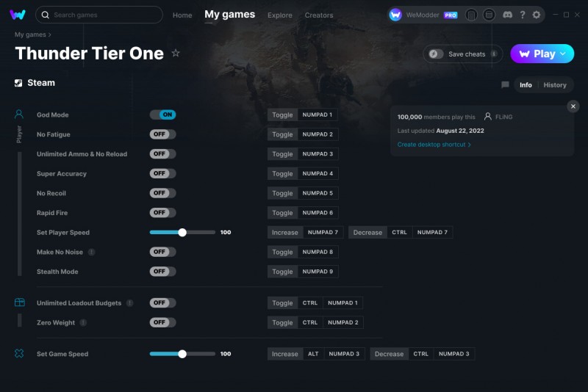Turn on Super Accuracy
Screen dimensions: 588x392
click(162, 173)
